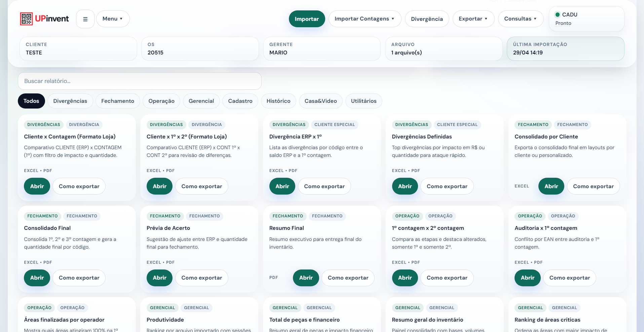Click the green status dot beside CADU
644x332 pixels.
click(x=558, y=14)
